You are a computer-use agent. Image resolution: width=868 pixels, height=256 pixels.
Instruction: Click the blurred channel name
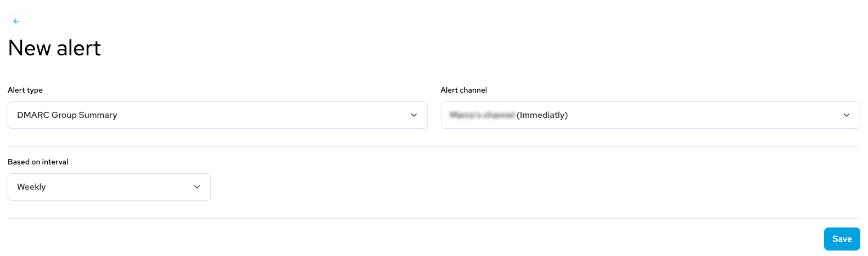tap(482, 115)
